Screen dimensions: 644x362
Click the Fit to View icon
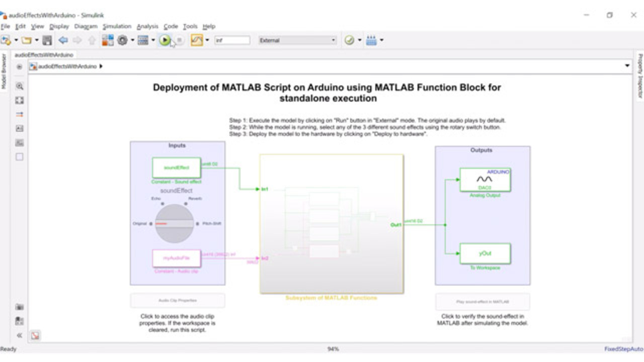point(20,100)
